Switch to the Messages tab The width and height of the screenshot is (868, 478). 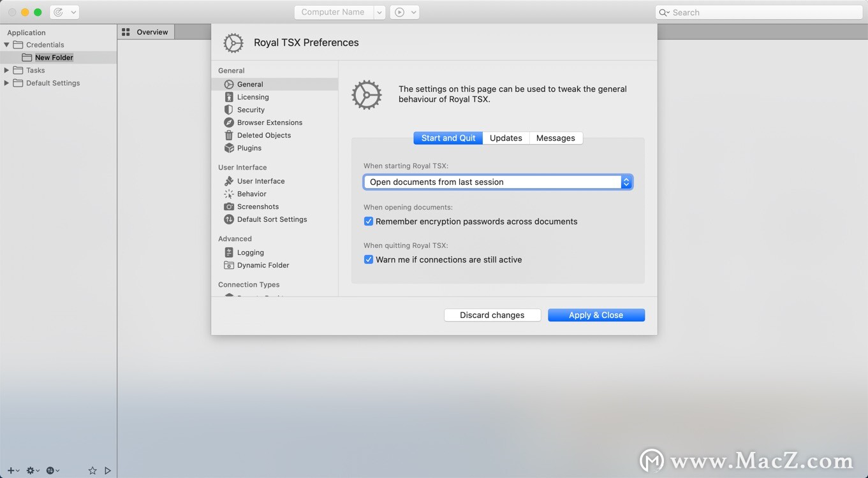pyautogui.click(x=555, y=138)
